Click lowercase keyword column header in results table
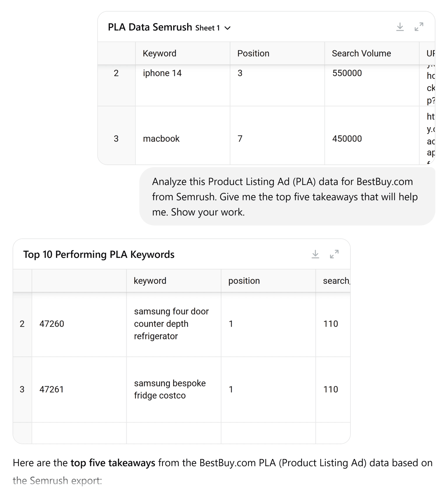 (x=150, y=281)
